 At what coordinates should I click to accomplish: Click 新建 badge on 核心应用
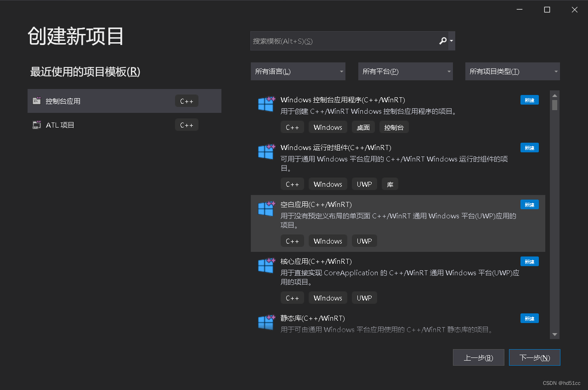pyautogui.click(x=530, y=262)
